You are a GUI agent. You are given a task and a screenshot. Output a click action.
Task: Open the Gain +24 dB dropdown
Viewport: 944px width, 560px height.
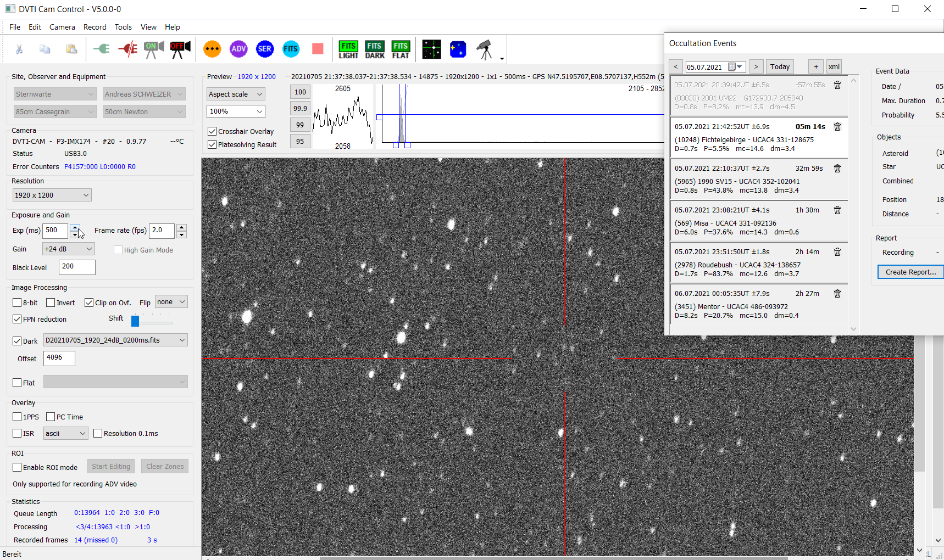(x=69, y=249)
